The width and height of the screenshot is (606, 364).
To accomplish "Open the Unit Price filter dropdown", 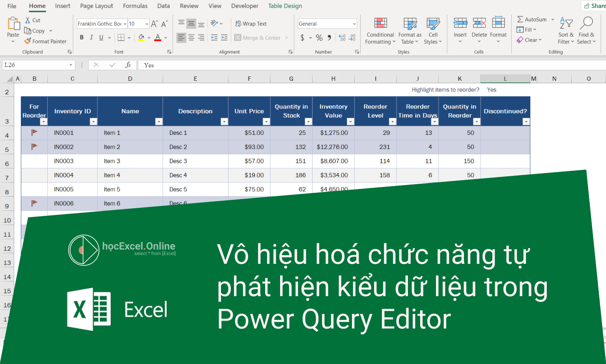I will (x=266, y=121).
